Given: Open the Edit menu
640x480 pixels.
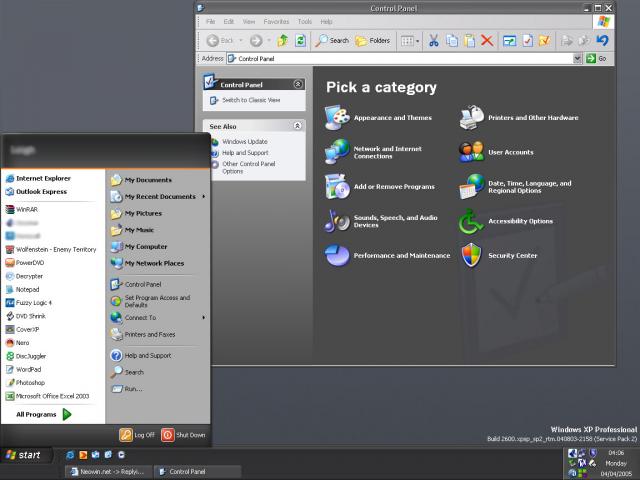Looking at the screenshot, I should point(229,21).
